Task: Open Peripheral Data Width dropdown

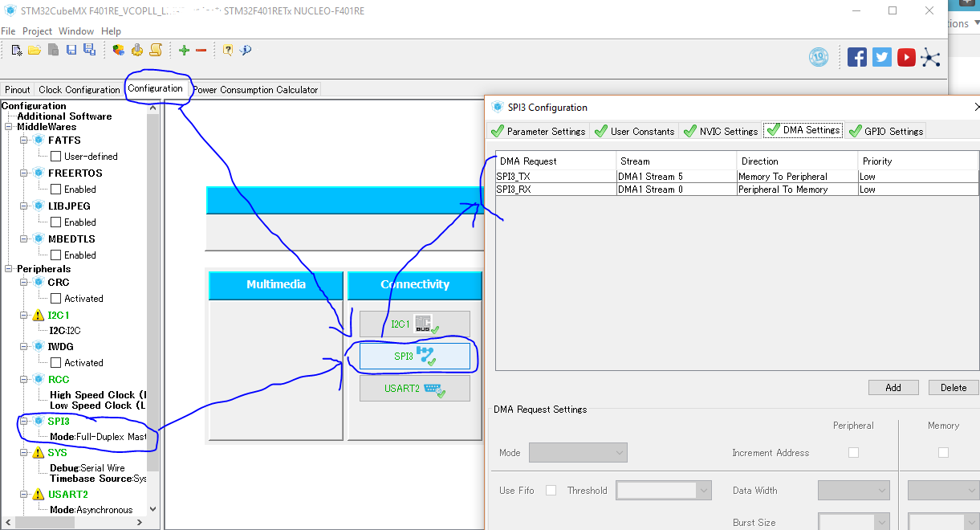Action: [854, 490]
